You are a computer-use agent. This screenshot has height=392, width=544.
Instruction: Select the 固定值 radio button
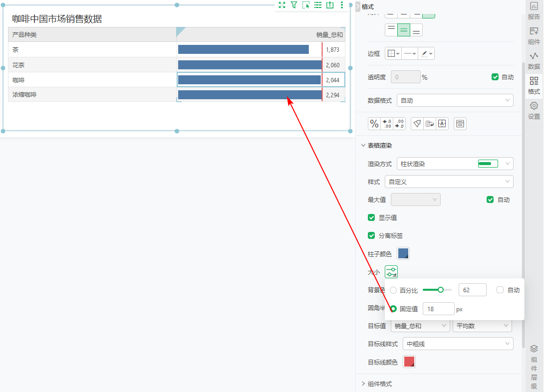tap(393, 309)
